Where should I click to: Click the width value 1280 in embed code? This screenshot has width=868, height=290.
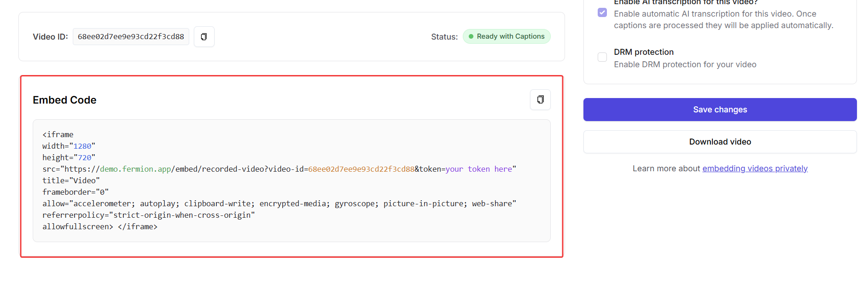tap(82, 146)
